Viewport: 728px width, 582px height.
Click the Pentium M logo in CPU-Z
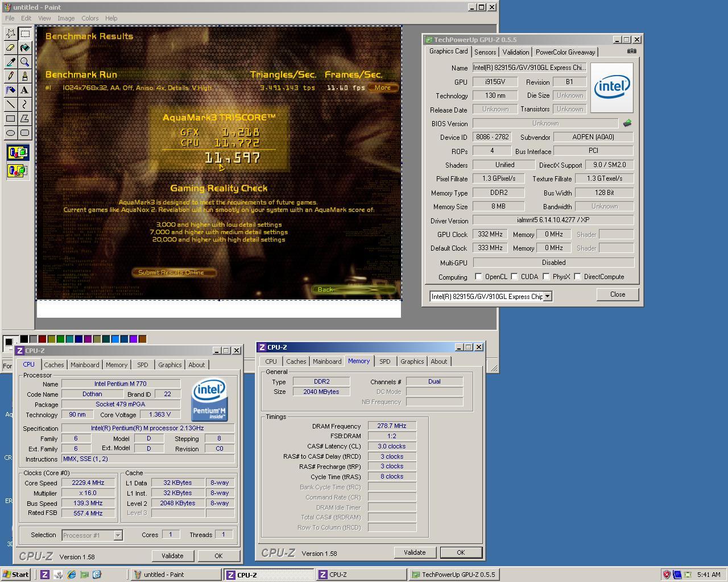point(209,400)
